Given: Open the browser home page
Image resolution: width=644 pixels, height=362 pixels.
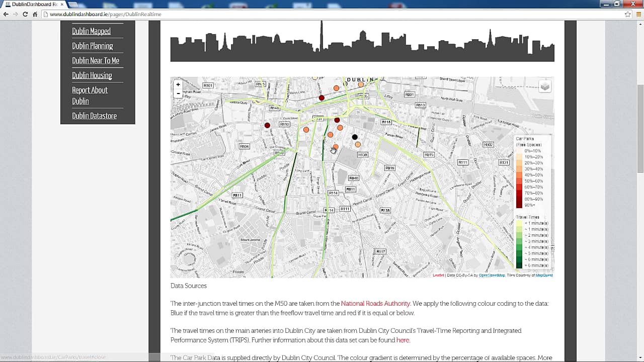Looking at the screenshot, I should [35, 14].
